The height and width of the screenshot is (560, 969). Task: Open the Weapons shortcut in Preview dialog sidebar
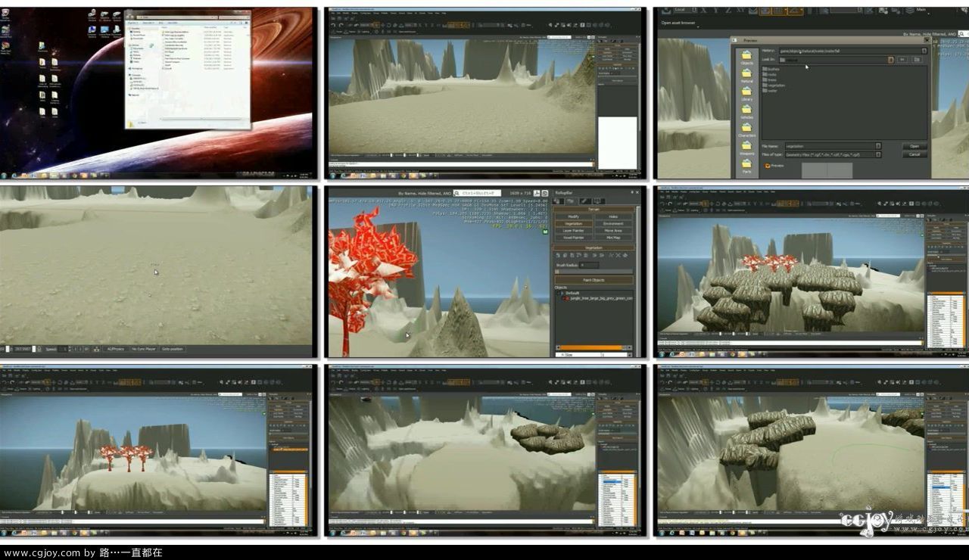[x=746, y=148]
